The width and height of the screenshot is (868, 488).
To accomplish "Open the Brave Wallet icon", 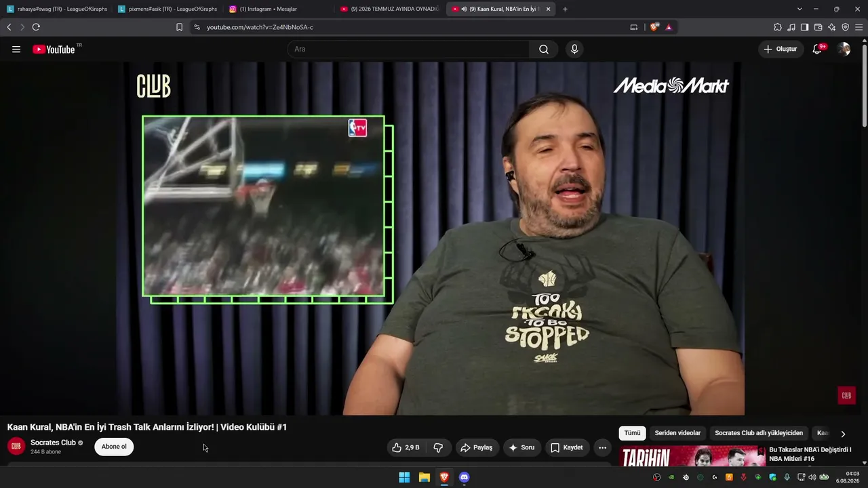I will click(818, 27).
